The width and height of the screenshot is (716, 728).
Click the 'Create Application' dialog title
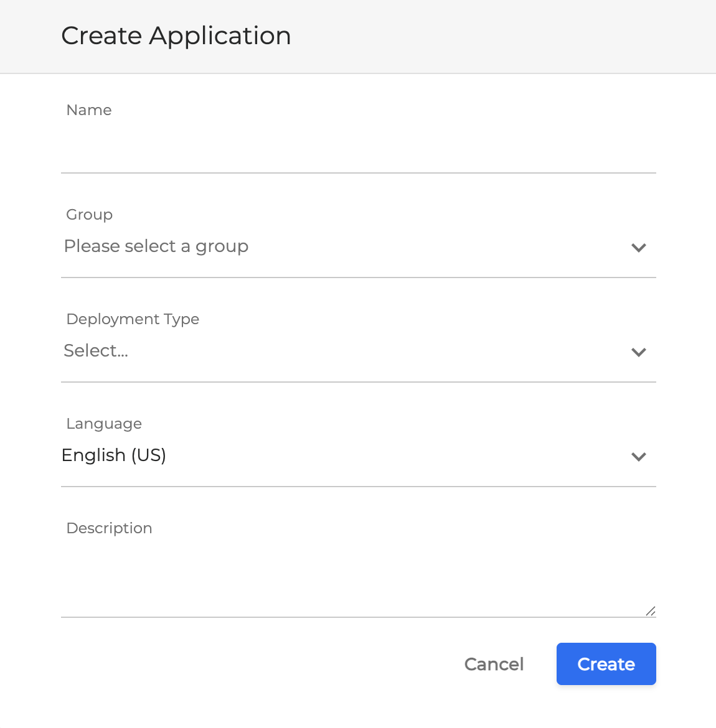coord(176,36)
